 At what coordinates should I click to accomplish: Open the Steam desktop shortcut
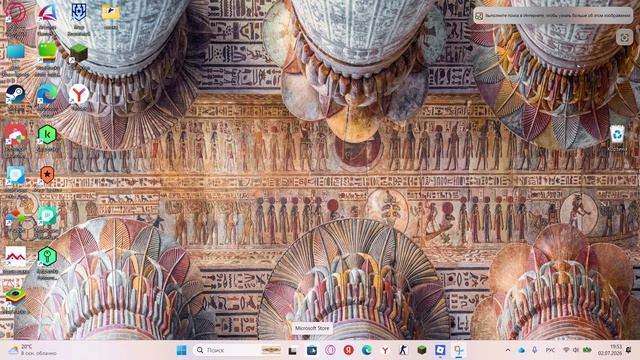tap(16, 94)
